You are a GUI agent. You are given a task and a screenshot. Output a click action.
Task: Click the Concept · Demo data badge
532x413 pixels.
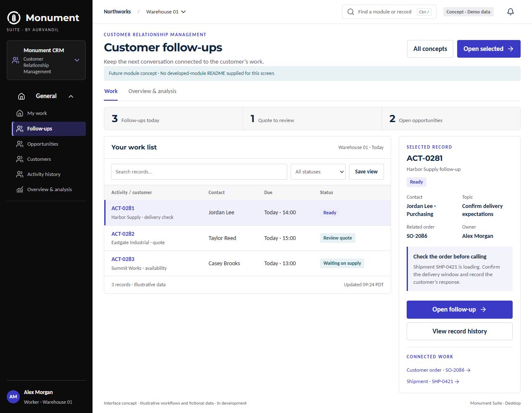468,12
